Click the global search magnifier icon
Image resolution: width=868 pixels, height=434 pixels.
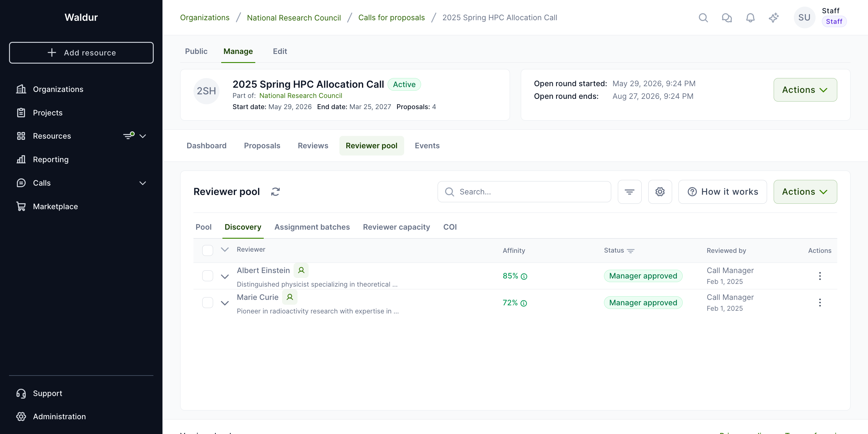(x=703, y=17)
